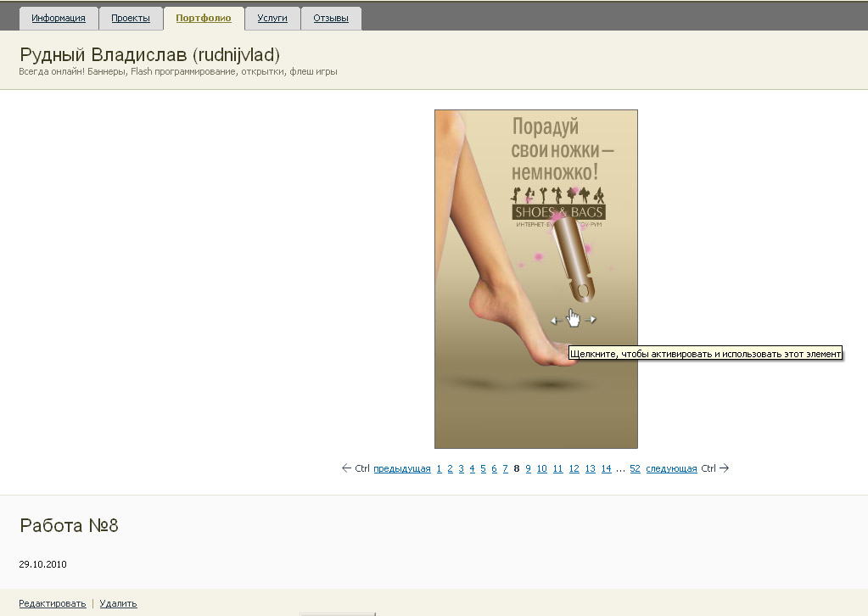Jump to portfolio page 6
Image resolution: width=868 pixels, height=616 pixels.
495,468
